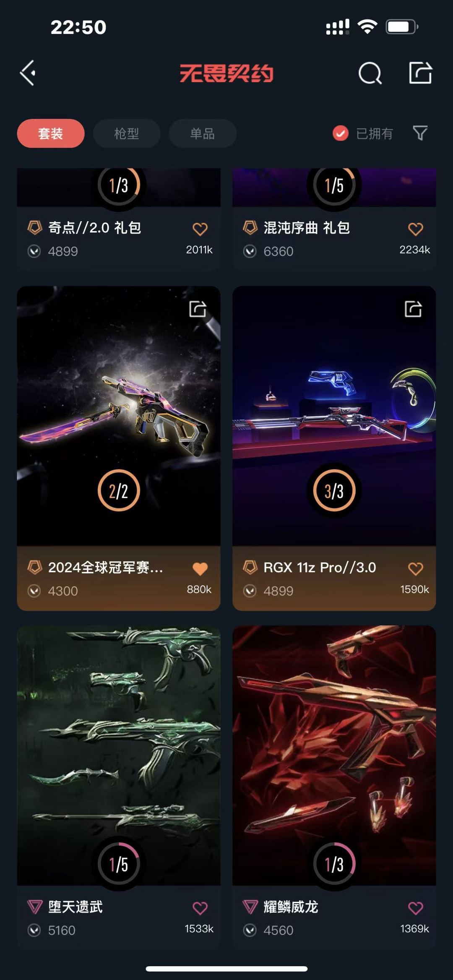
Task: Switch to the 枪型 tab
Action: pyautogui.click(x=127, y=133)
